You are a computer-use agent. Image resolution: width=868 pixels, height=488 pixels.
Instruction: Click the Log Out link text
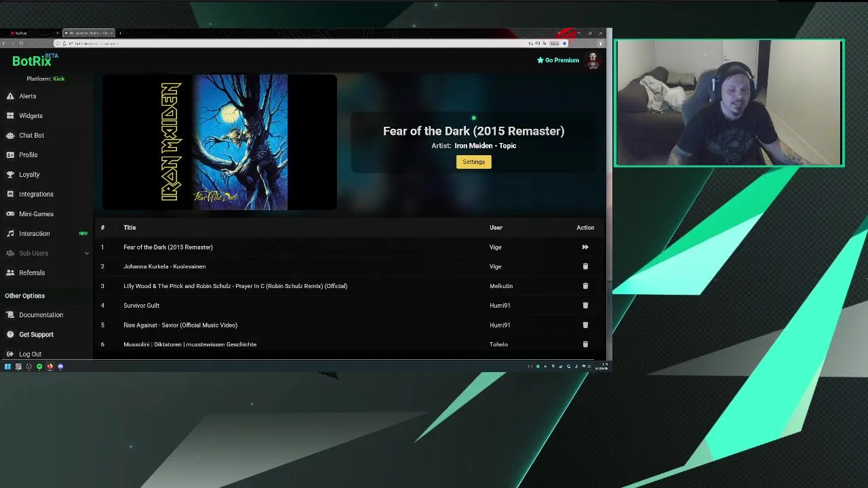[x=30, y=354]
